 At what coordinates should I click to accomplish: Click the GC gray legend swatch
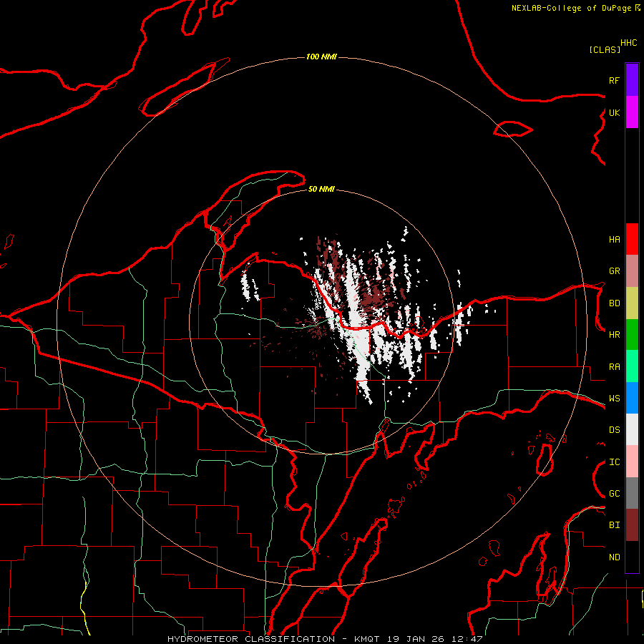coord(632,493)
